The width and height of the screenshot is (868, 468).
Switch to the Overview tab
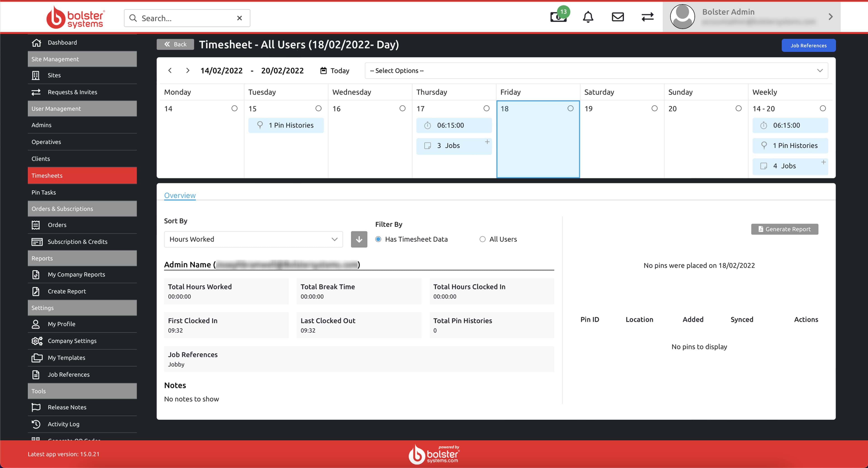(x=180, y=195)
